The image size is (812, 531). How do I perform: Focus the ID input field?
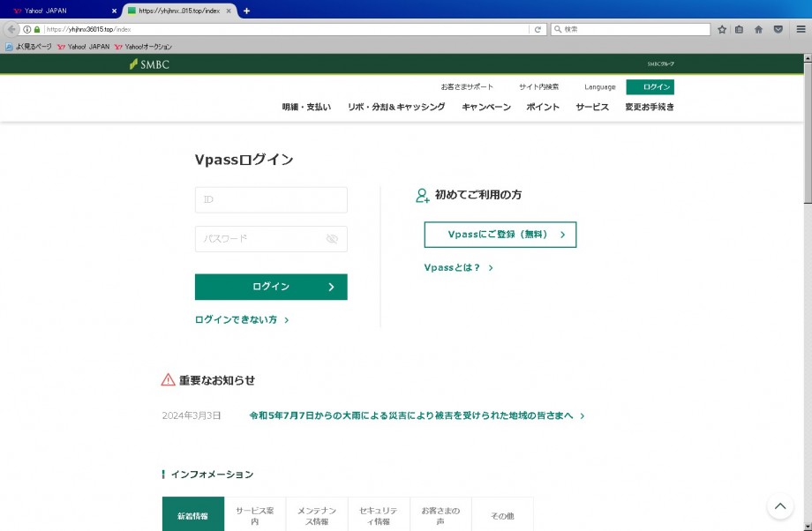271,199
